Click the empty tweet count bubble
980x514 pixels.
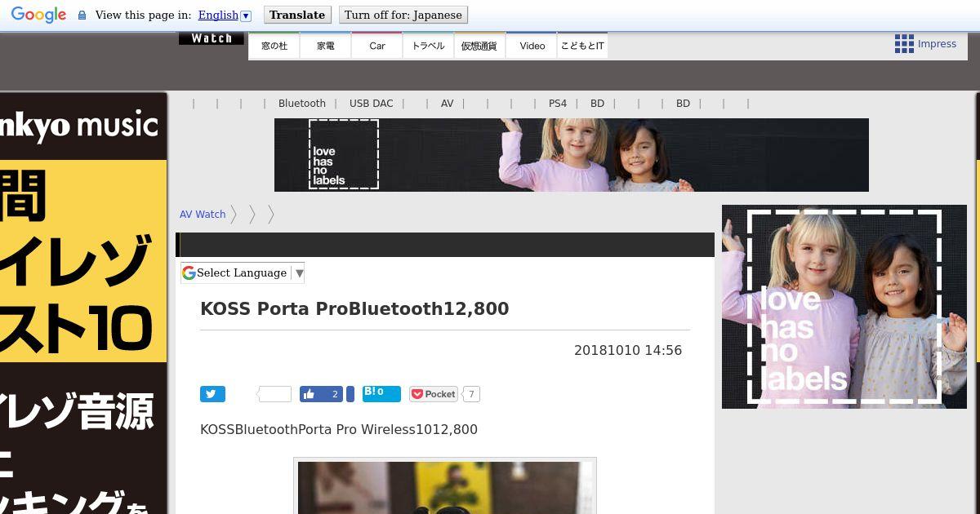click(x=274, y=394)
